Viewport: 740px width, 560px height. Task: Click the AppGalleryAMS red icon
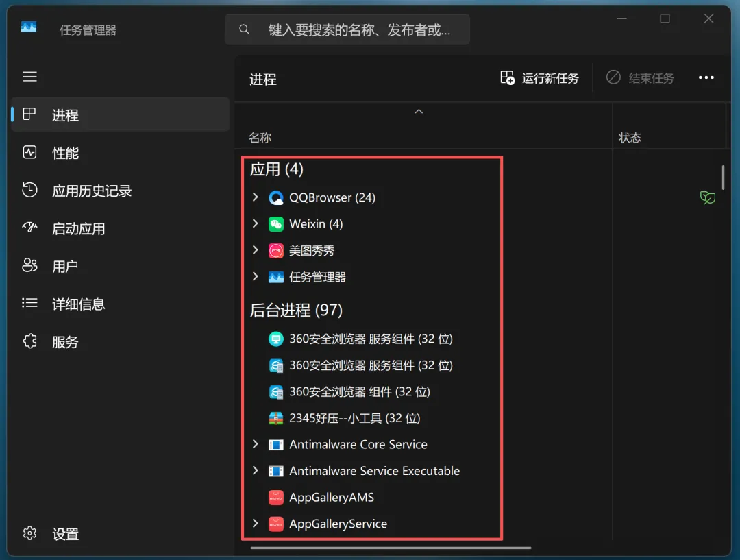[276, 497]
